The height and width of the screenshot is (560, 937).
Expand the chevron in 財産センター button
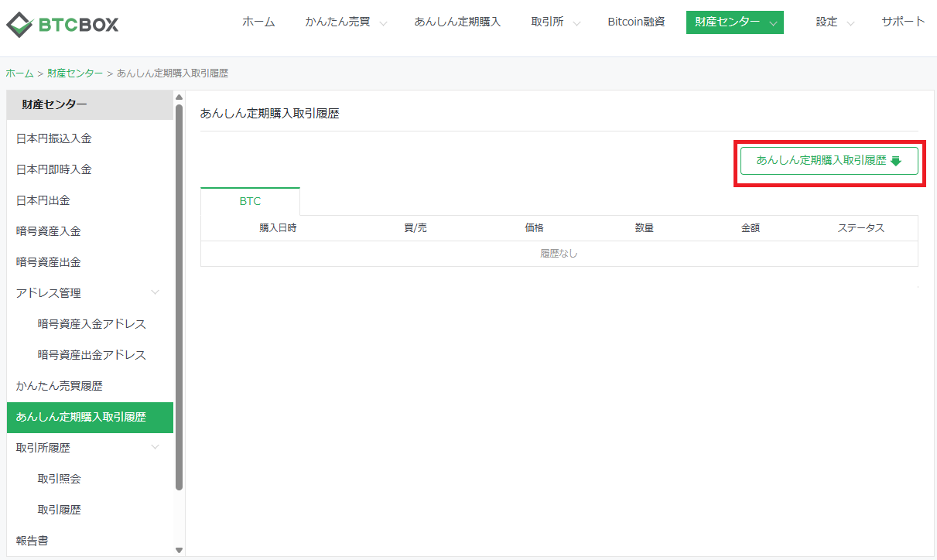pos(772,24)
